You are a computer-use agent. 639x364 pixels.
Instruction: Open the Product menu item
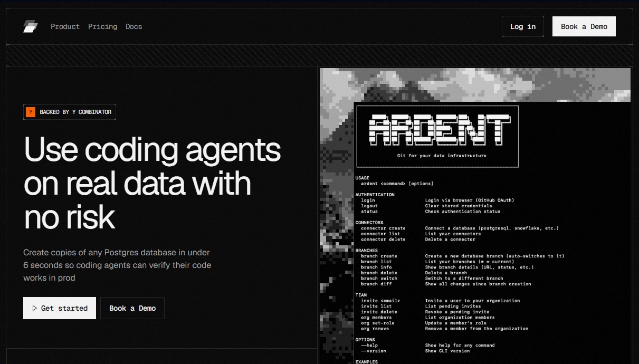click(x=65, y=26)
